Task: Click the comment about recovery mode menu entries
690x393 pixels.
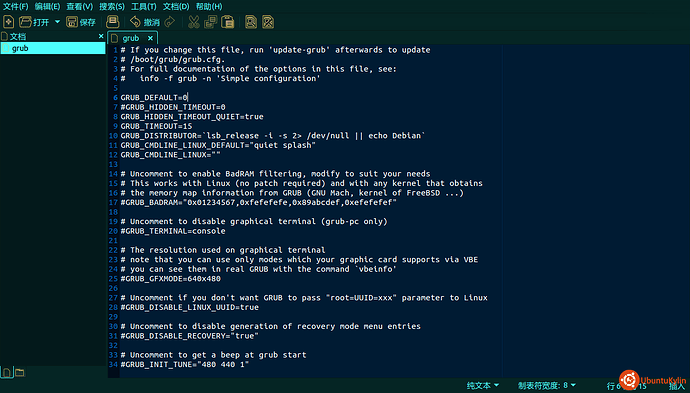Action: pos(271,326)
